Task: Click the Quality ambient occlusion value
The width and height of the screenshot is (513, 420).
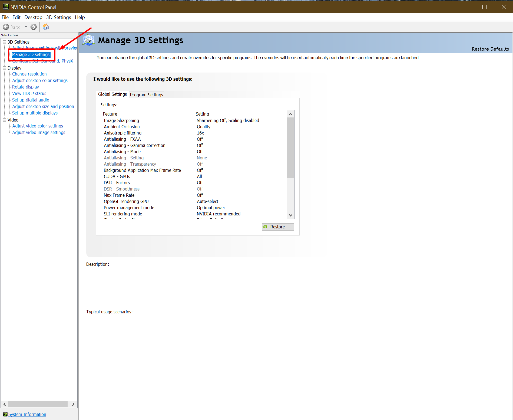Action: click(204, 127)
